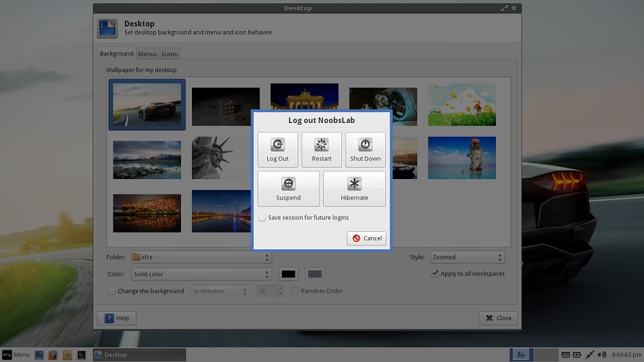The width and height of the screenshot is (644, 362).
Task: Choose Hibernate in the dialog
Action: pyautogui.click(x=354, y=189)
